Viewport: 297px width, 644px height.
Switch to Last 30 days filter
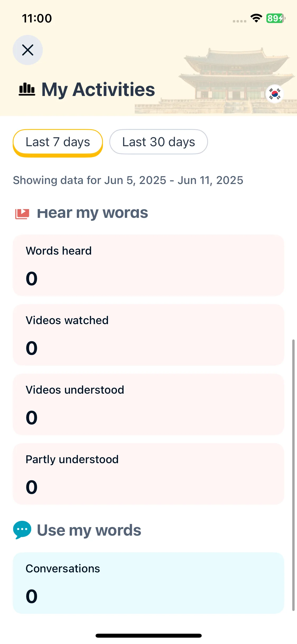pos(159,142)
